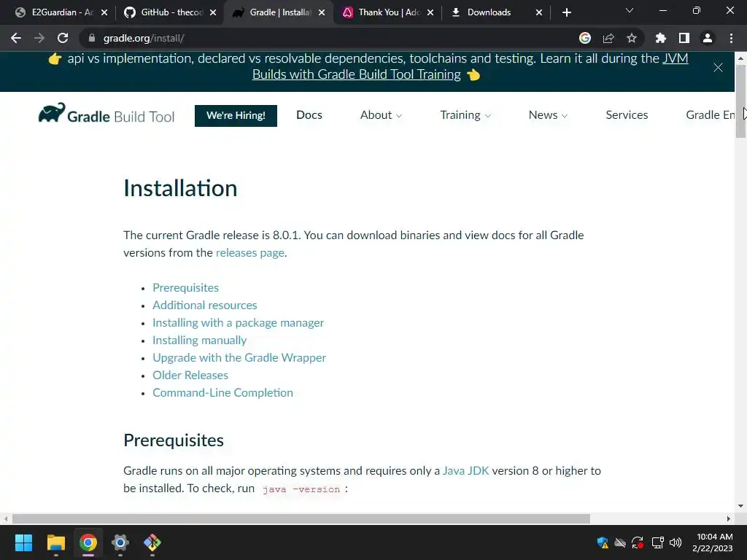Click the horizontal scrollbar thumb
747x560 pixels.
tap(301, 518)
